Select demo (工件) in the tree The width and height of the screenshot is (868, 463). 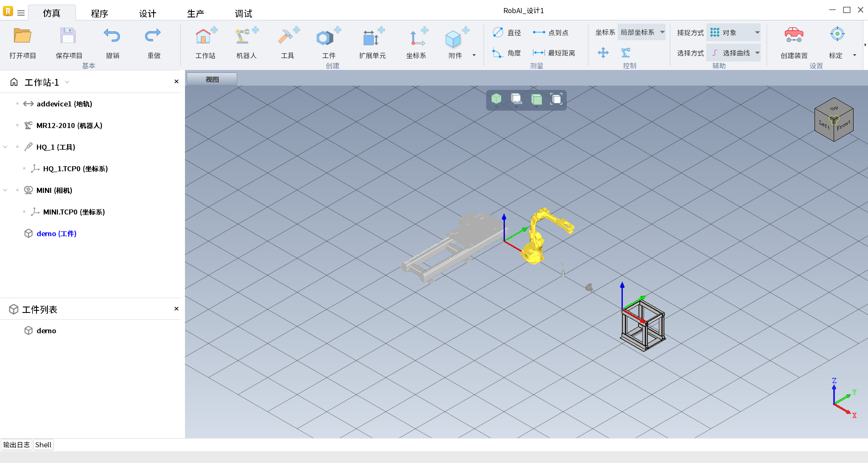coord(56,234)
